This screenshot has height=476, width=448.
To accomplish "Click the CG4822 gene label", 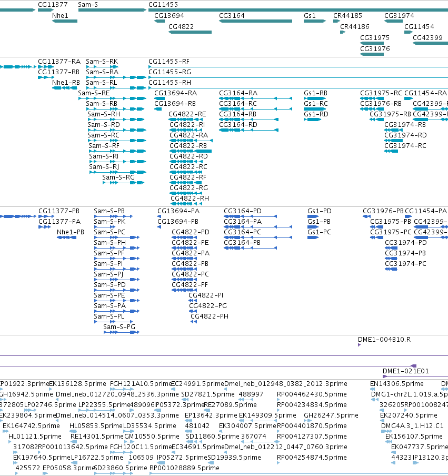I will pos(181,27).
